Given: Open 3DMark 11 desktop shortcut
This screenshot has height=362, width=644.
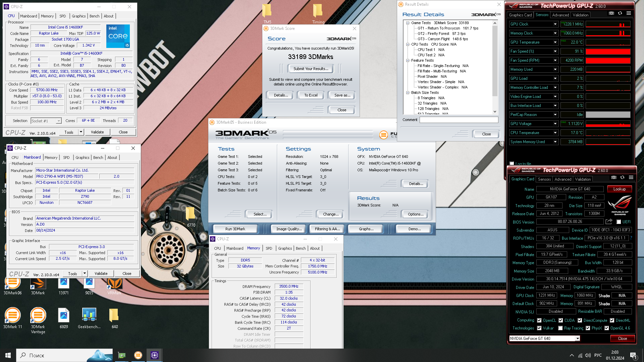Looking at the screenshot, I should point(12,318).
